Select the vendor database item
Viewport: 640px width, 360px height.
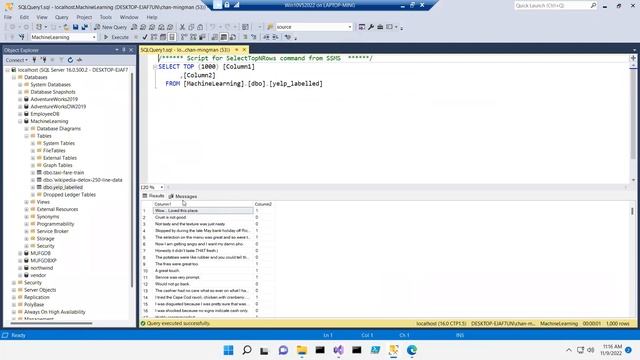[38, 276]
